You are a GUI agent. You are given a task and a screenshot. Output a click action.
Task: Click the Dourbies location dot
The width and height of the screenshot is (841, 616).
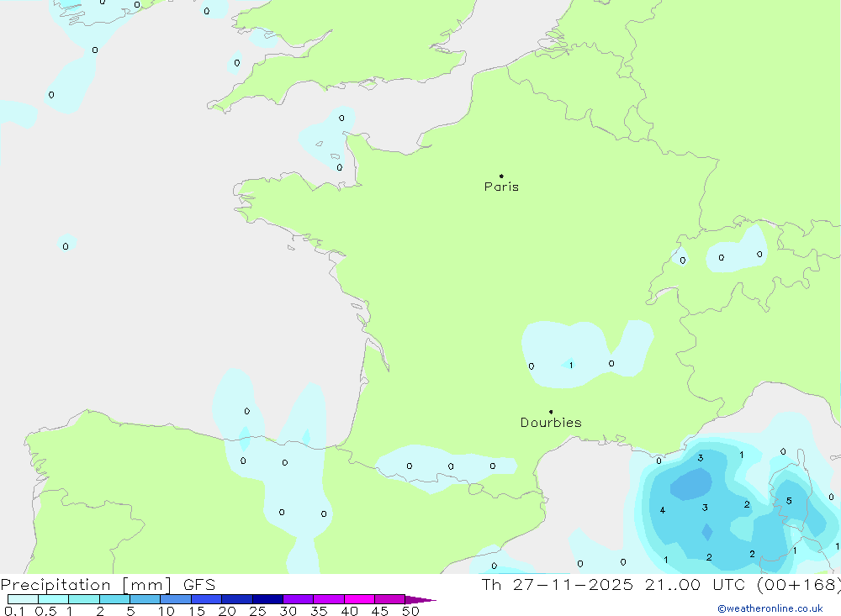pyautogui.click(x=551, y=412)
